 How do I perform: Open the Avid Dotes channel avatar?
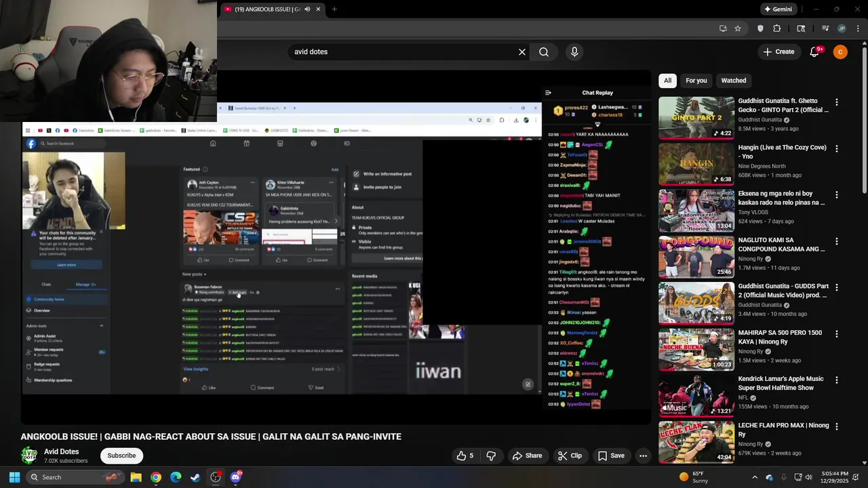[29, 455]
